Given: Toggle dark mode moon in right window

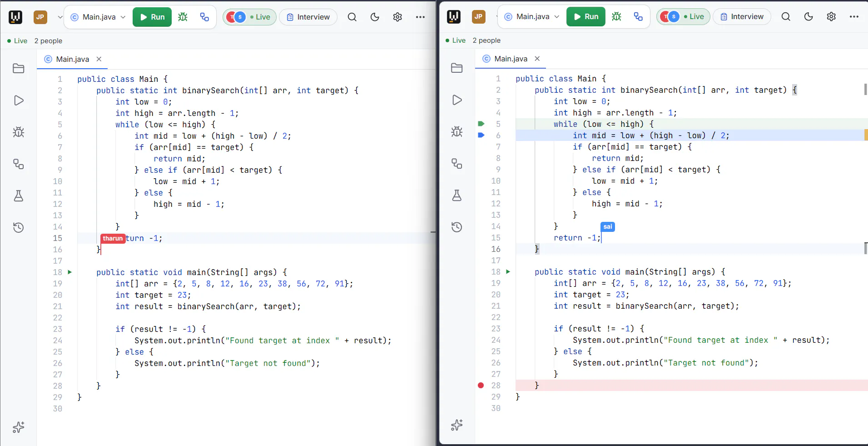Looking at the screenshot, I should click(808, 16).
